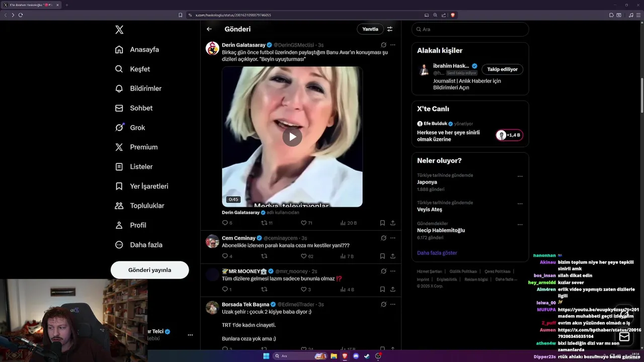Repost Cem Ceminay post
The height and width of the screenshot is (362, 644).
(264, 256)
